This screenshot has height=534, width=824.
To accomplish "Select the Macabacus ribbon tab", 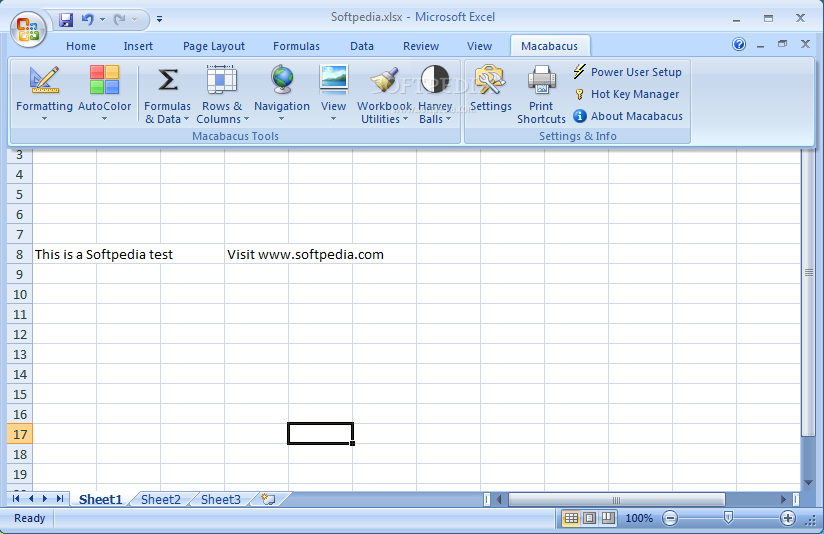I will (550, 46).
